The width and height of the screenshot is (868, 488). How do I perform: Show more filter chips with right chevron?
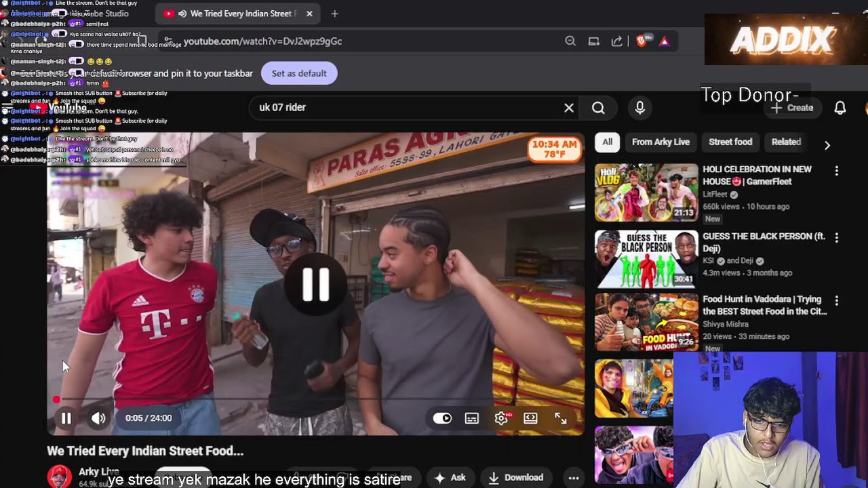(x=827, y=144)
